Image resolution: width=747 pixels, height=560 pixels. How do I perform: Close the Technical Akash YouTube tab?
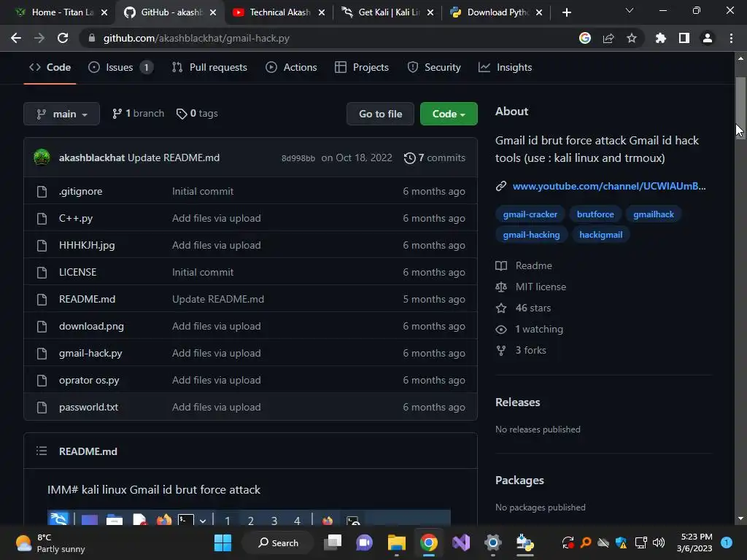click(322, 12)
